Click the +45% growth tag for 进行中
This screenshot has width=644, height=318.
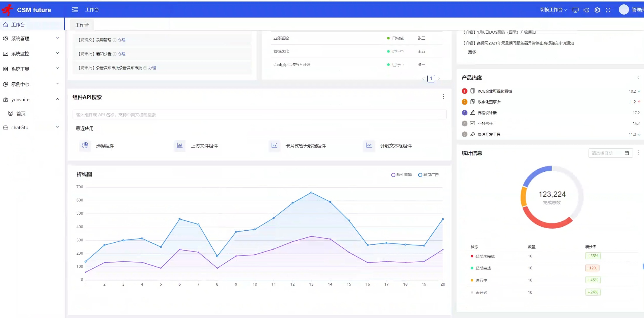coord(593,280)
